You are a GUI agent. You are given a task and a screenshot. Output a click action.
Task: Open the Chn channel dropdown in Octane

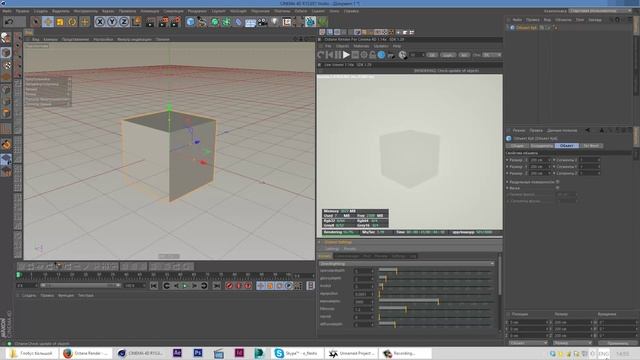pos(492,55)
